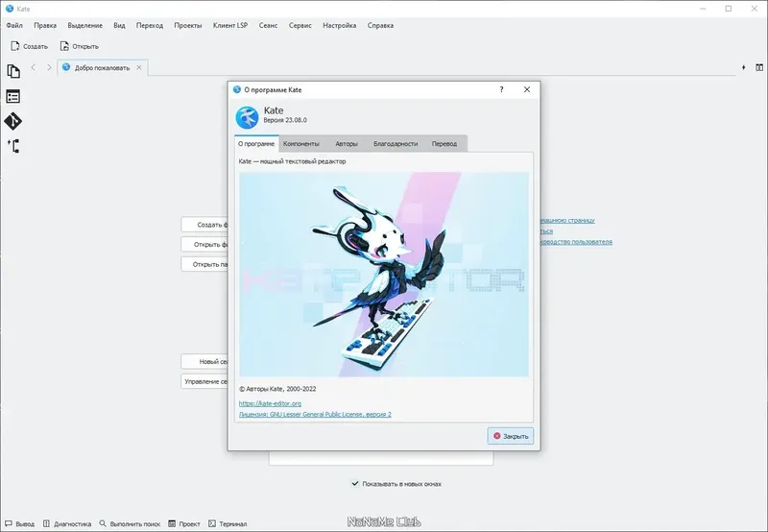Image resolution: width=768 pixels, height=532 pixels.
Task: Open the Терминал bottom panel
Action: [228, 523]
